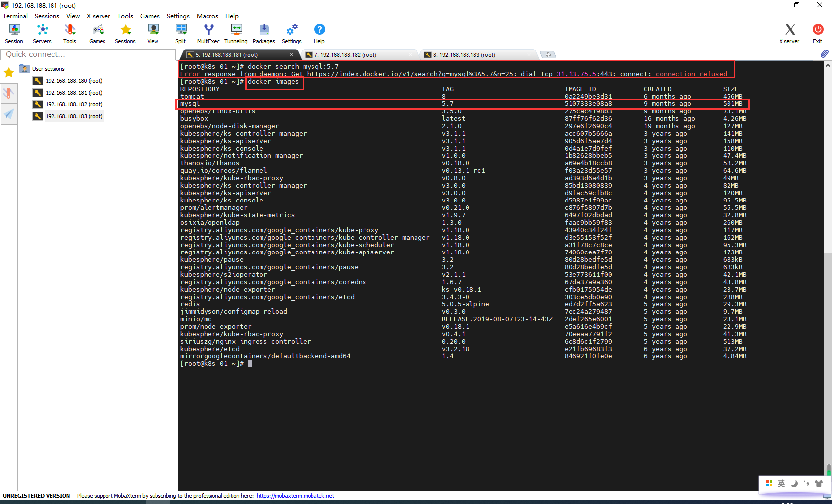832x504 pixels.
Task: Select 192.168.188.183 (root) saved session
Action: point(74,116)
